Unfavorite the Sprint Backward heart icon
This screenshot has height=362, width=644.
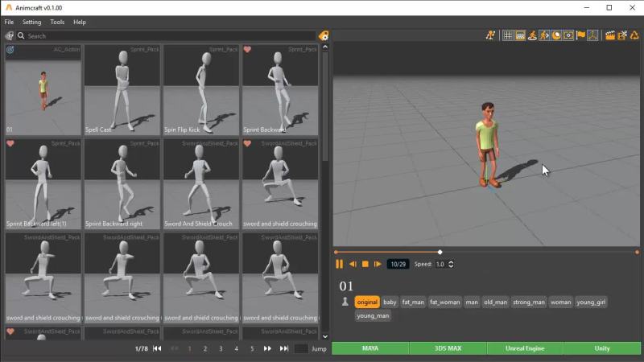click(247, 50)
